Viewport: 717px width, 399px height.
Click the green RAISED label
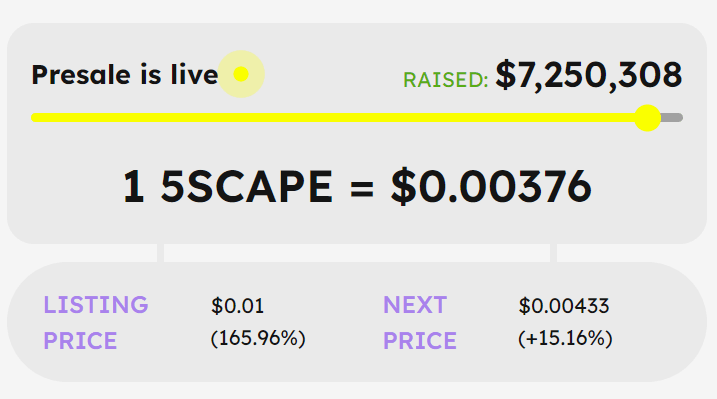pos(446,80)
